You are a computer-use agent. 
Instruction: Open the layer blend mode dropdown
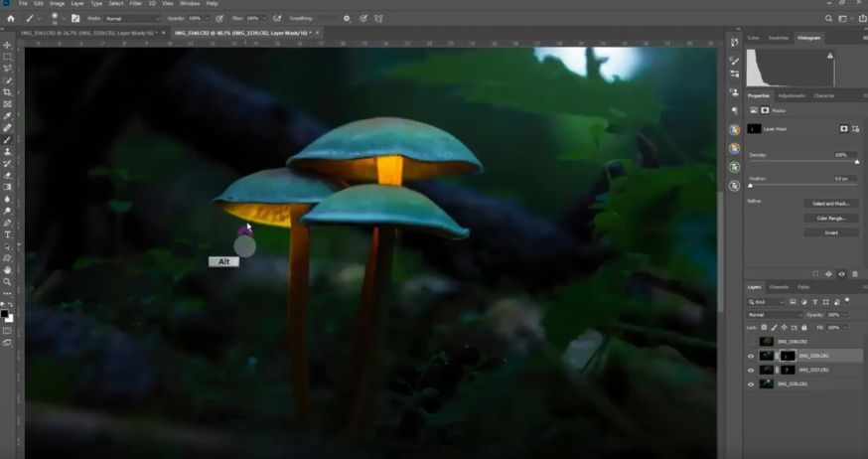tap(774, 315)
